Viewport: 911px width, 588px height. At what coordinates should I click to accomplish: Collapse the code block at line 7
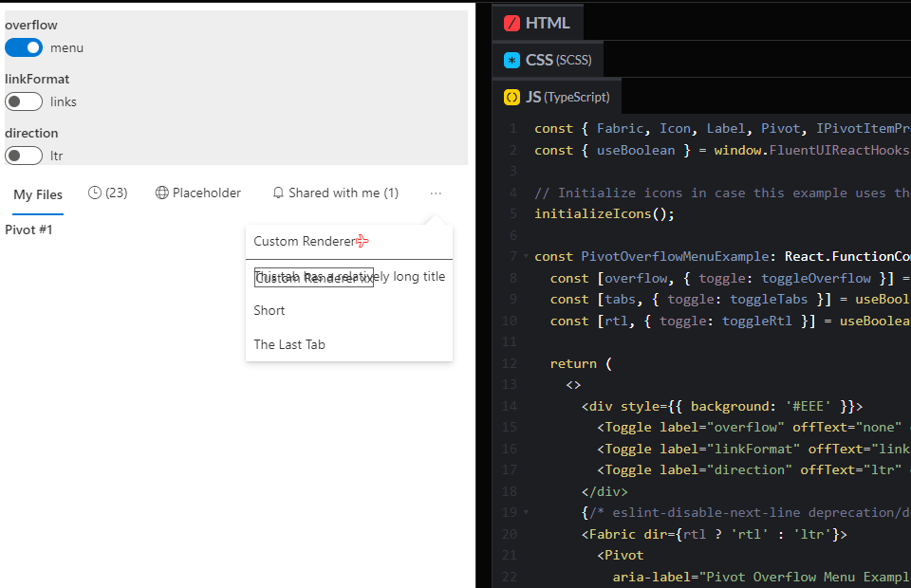pos(526,256)
